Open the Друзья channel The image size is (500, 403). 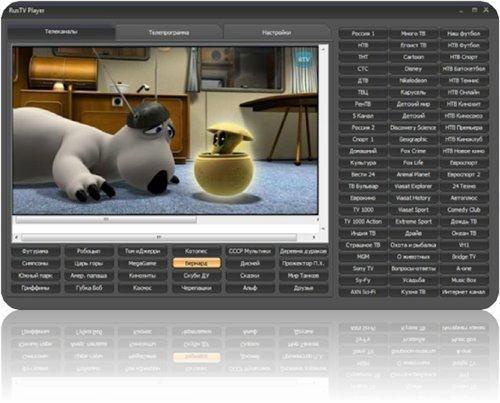pos(303,288)
